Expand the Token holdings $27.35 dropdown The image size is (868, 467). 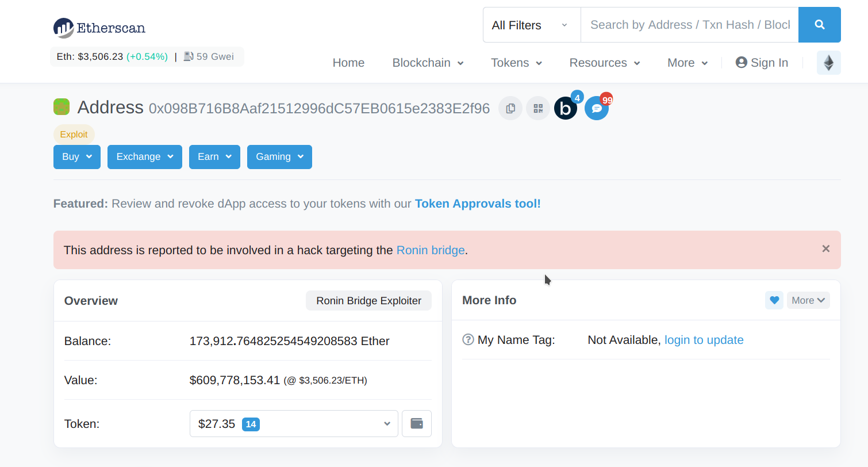(x=294, y=424)
